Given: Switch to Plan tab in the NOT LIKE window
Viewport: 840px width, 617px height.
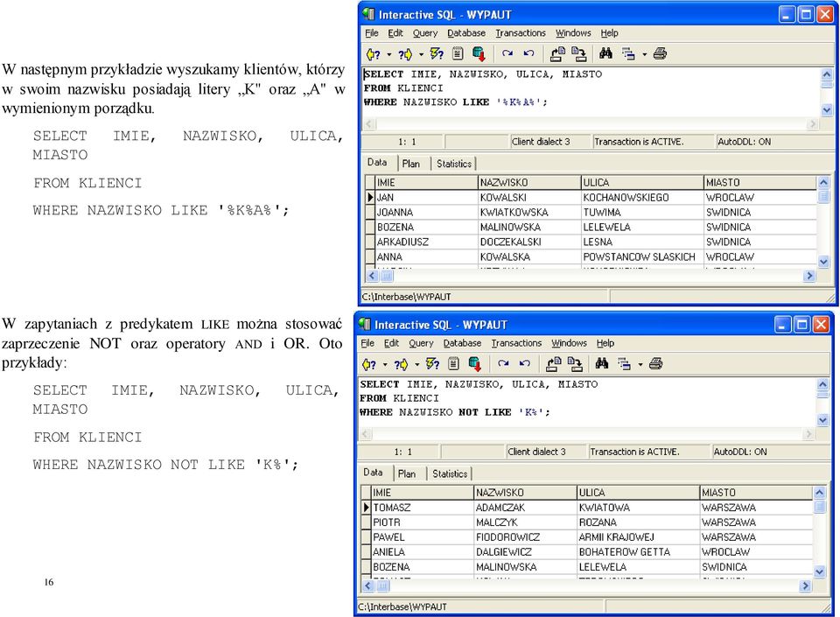Looking at the screenshot, I should pos(407,474).
